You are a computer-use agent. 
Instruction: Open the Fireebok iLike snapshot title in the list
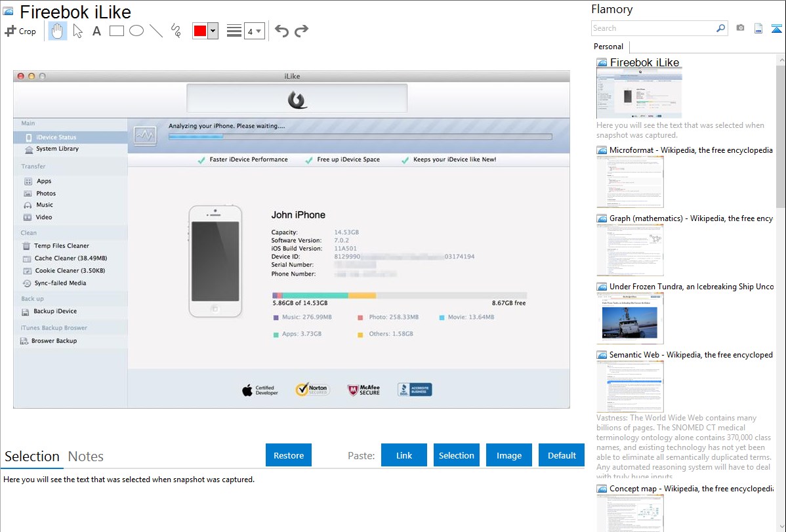[645, 63]
